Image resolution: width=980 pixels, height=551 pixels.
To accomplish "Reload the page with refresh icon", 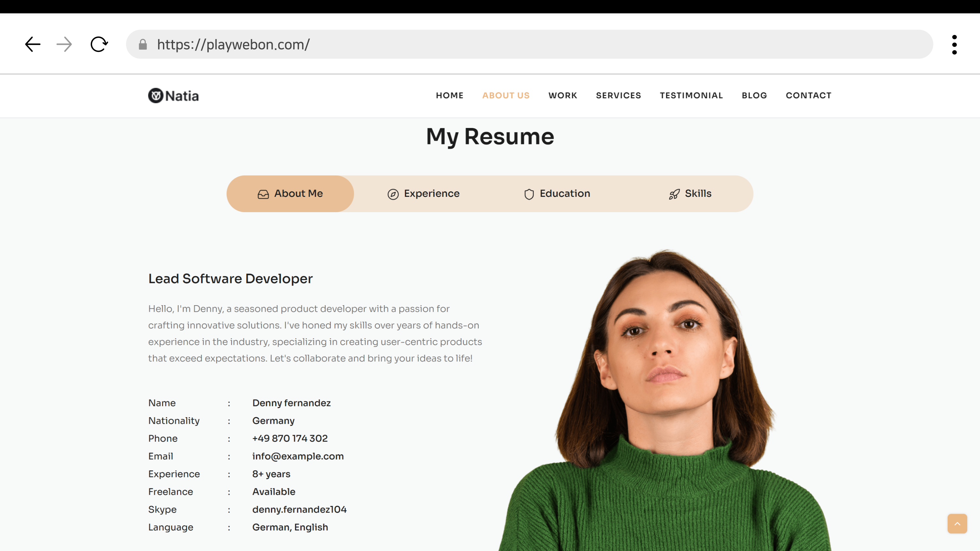I will (99, 44).
